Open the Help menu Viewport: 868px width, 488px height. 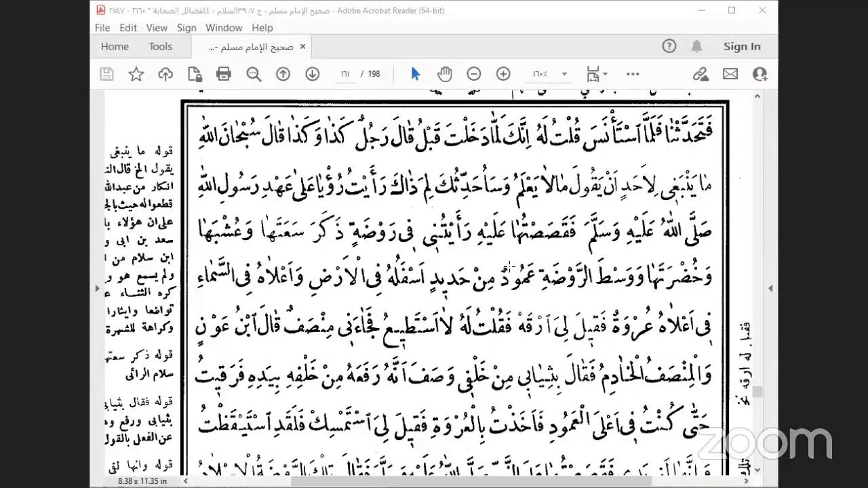tap(262, 28)
